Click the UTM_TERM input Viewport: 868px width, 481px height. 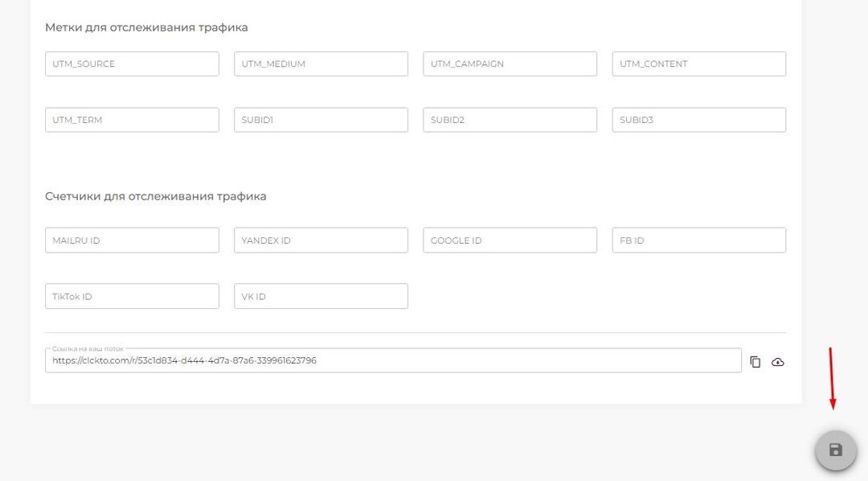132,120
